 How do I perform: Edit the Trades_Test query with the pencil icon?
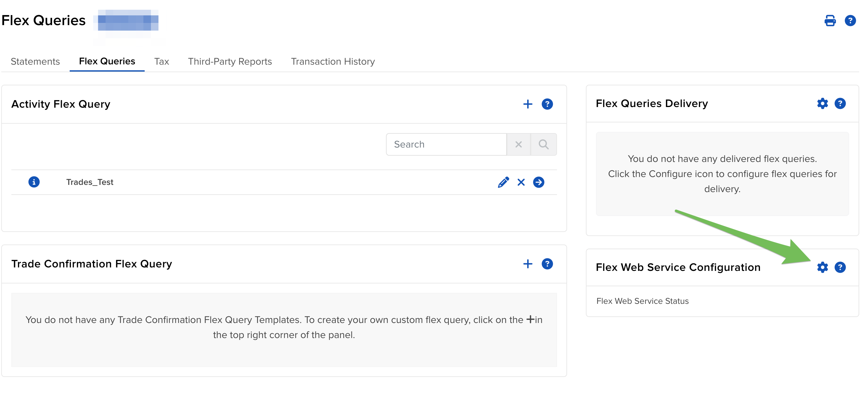tap(503, 182)
